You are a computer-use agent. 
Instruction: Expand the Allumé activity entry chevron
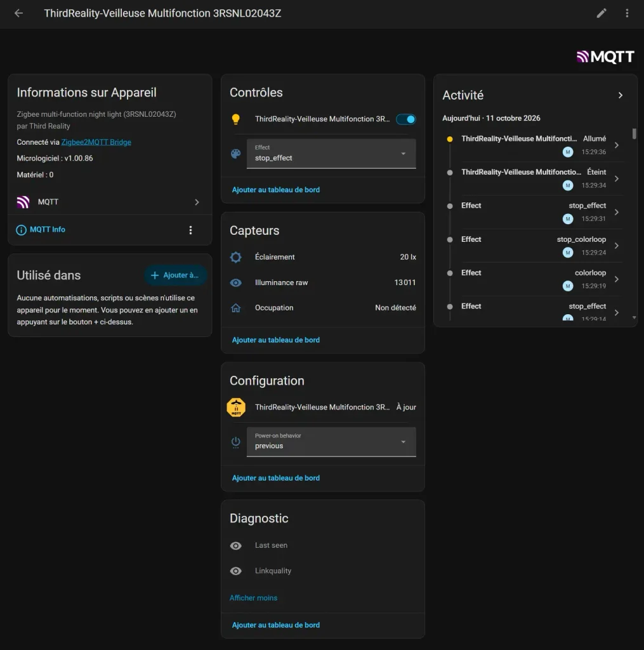617,145
